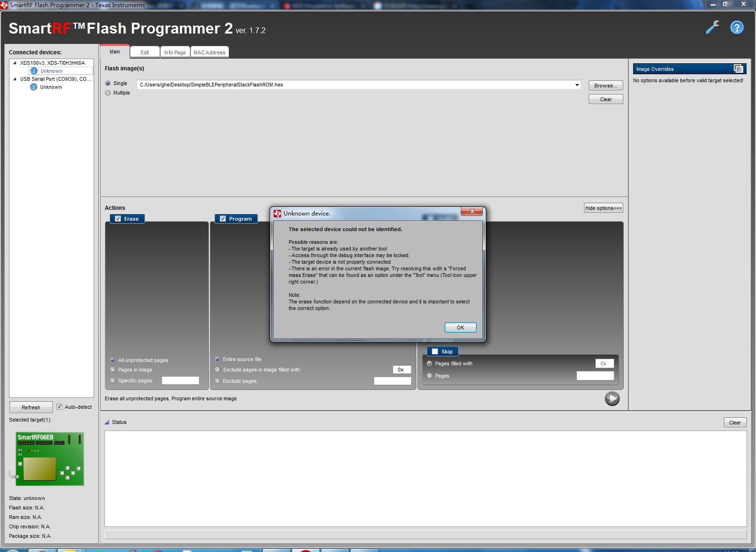Click the 'Ram size: N.A.' text
756x552 pixels.
26,517
